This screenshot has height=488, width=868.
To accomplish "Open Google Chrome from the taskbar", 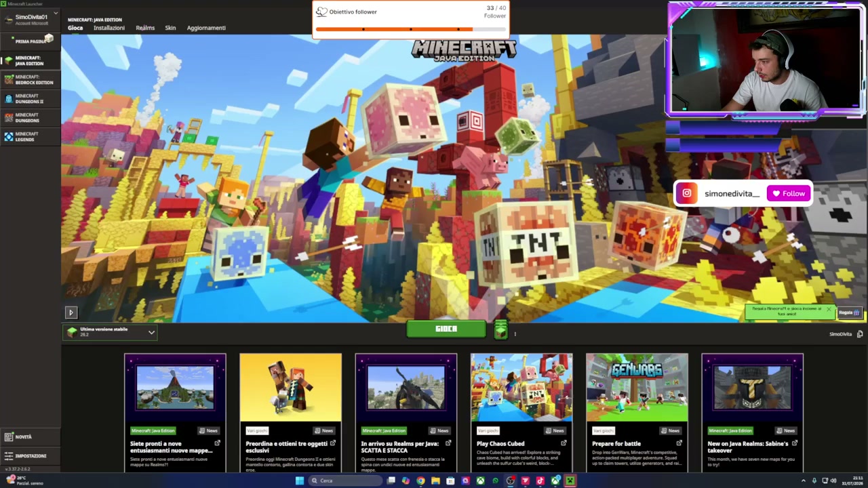I will point(420,481).
